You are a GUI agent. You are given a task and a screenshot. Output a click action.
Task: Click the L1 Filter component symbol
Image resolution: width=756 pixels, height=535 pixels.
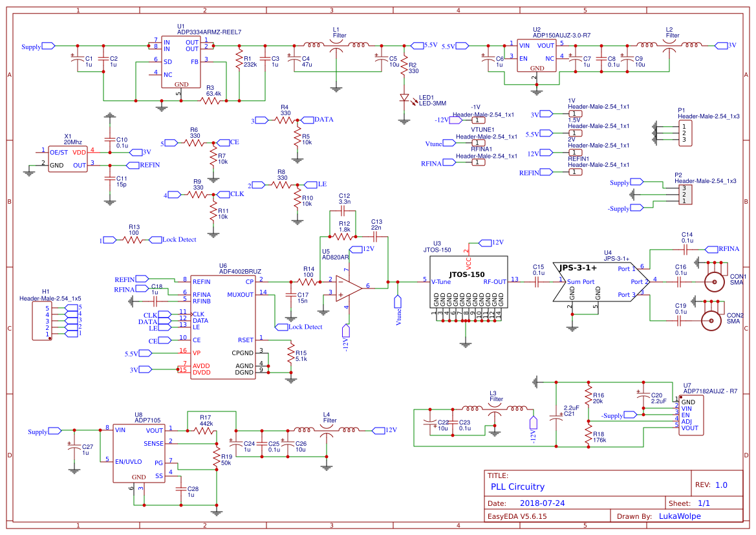pyautogui.click(x=336, y=47)
